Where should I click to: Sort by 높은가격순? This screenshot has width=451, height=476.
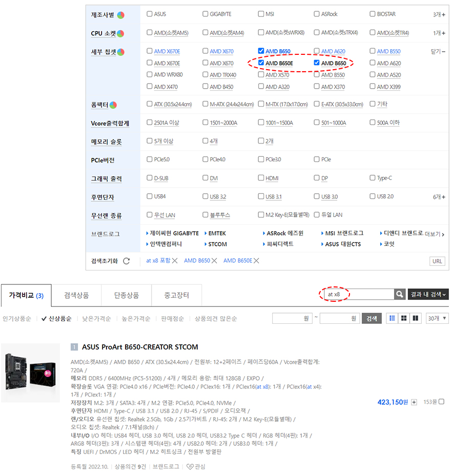136,319
